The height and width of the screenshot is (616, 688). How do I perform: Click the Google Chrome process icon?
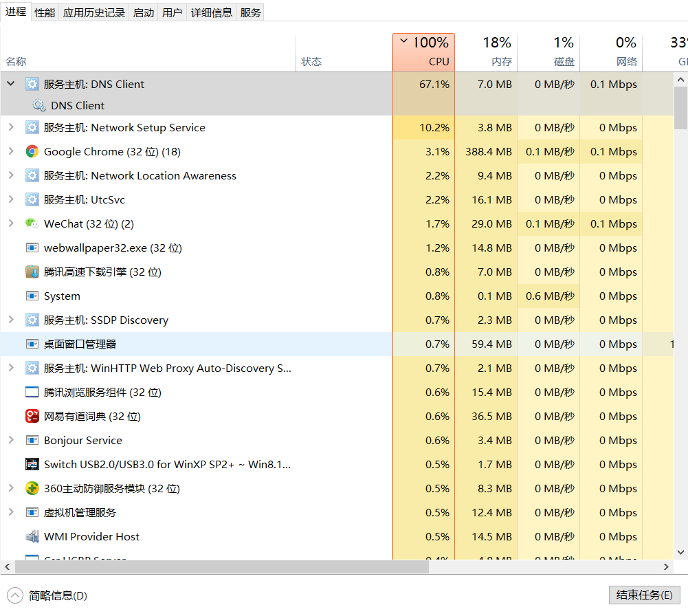pyautogui.click(x=32, y=152)
